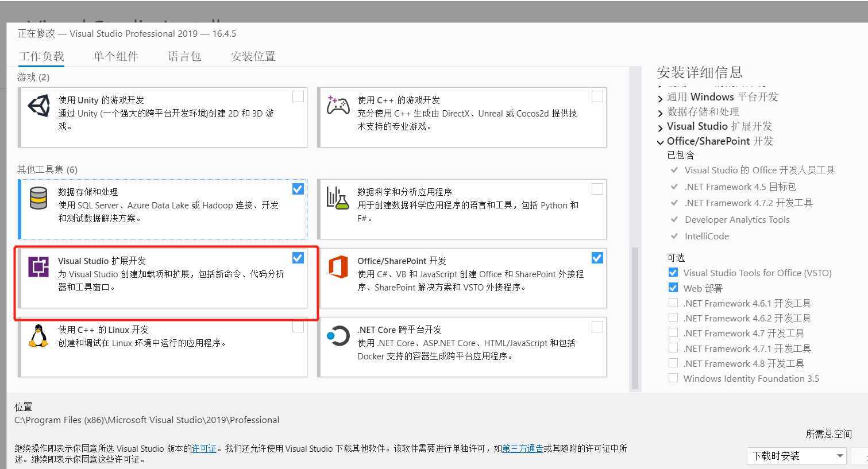Expand 数据存储和处理 details

660,113
